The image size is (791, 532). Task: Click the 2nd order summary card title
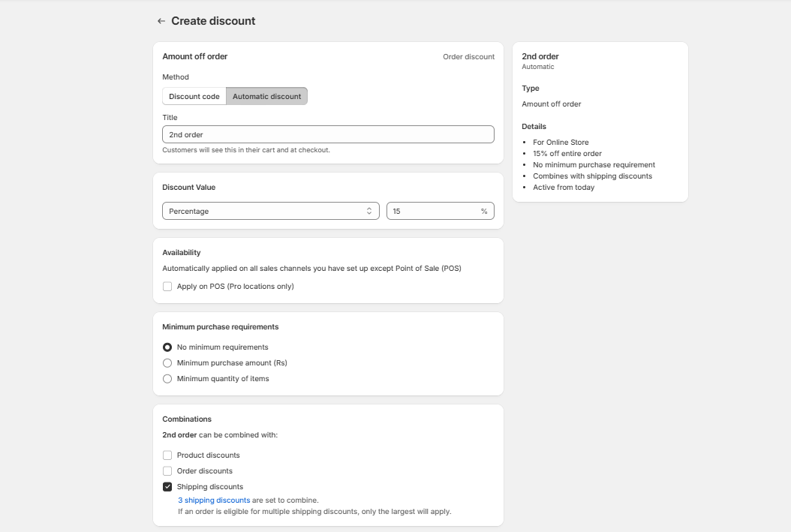540,56
